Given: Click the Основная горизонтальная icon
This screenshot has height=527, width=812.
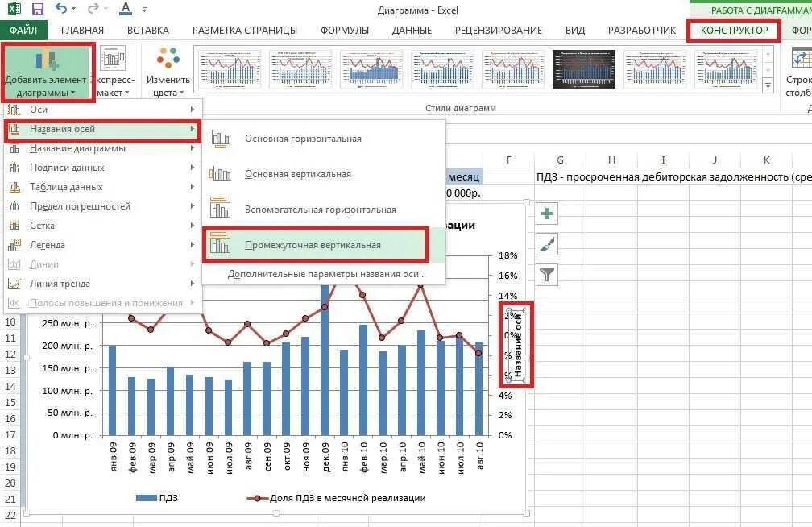Looking at the screenshot, I should 220,139.
